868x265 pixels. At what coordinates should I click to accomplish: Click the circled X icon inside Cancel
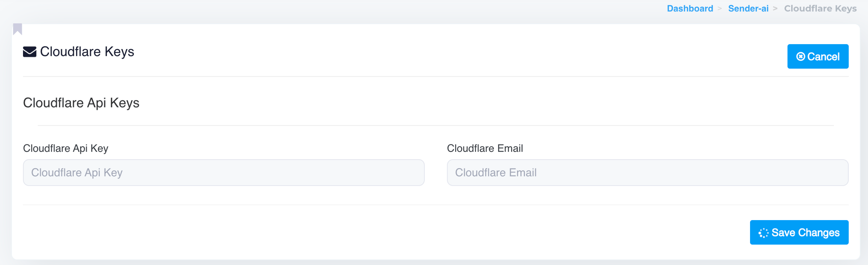point(801,57)
